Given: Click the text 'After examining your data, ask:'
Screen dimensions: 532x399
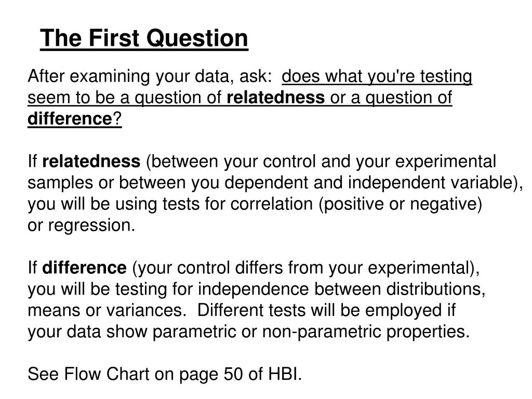Looking at the screenshot, I should [150, 76].
